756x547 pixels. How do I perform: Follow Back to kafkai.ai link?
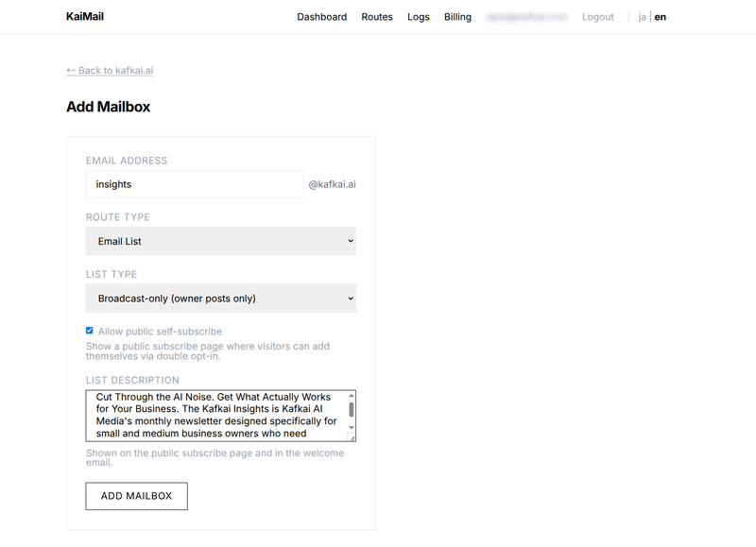(110, 70)
